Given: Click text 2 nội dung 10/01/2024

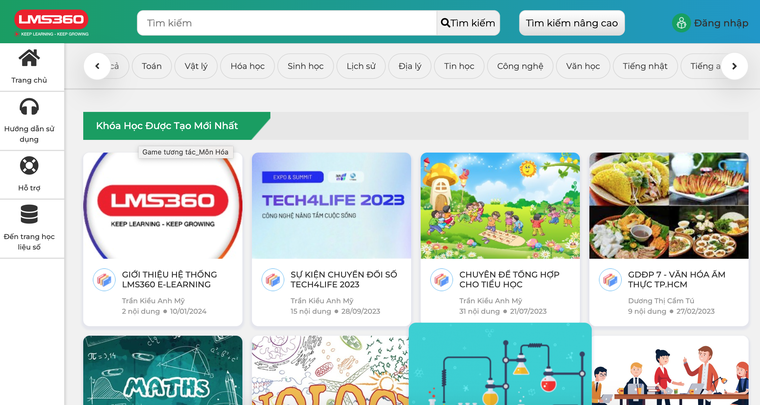Looking at the screenshot, I should tap(164, 311).
